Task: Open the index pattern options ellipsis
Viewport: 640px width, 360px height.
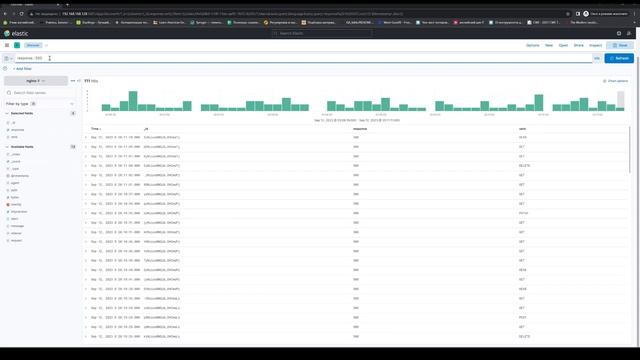Action: point(73,81)
